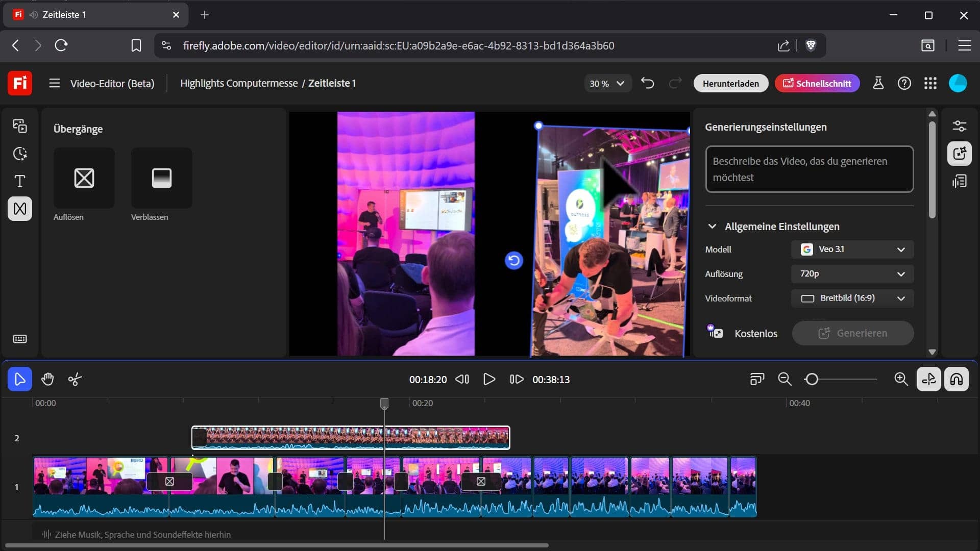Select the razor cut tool
Image resolution: width=980 pixels, height=551 pixels.
point(75,379)
